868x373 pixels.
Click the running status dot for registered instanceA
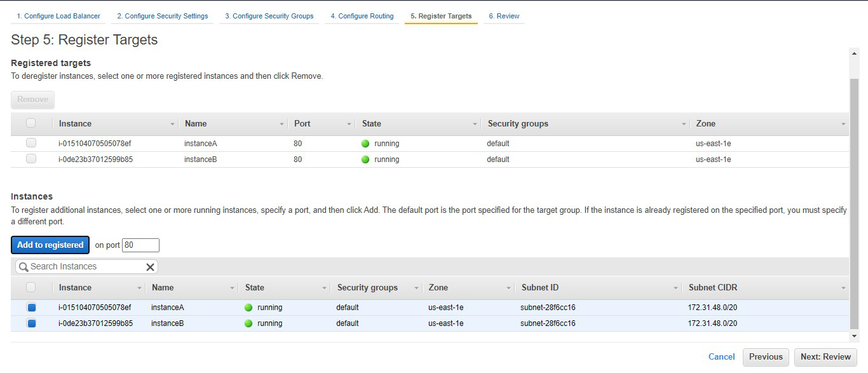click(365, 144)
